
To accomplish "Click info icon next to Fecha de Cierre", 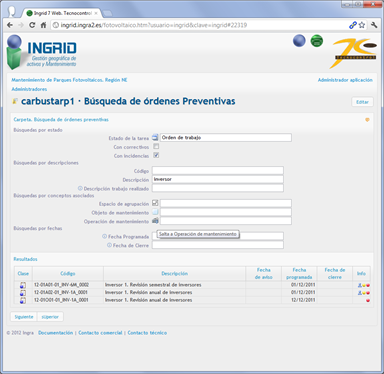I will point(109,245).
